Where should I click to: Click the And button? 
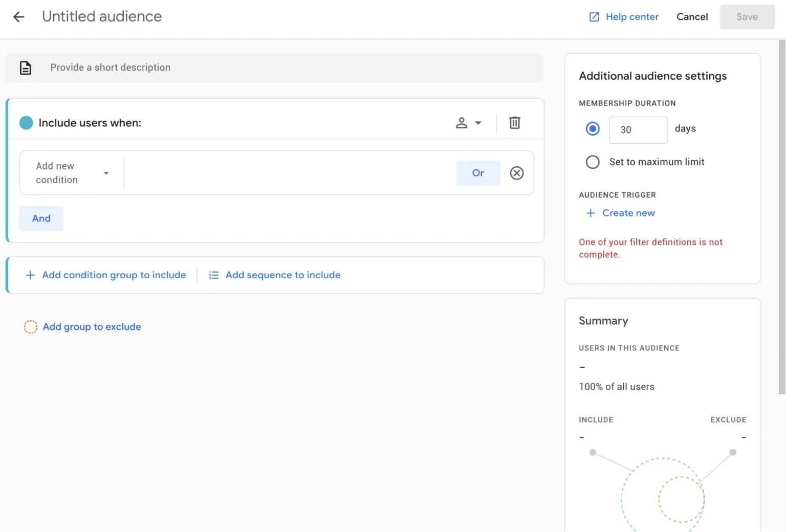[x=41, y=218]
